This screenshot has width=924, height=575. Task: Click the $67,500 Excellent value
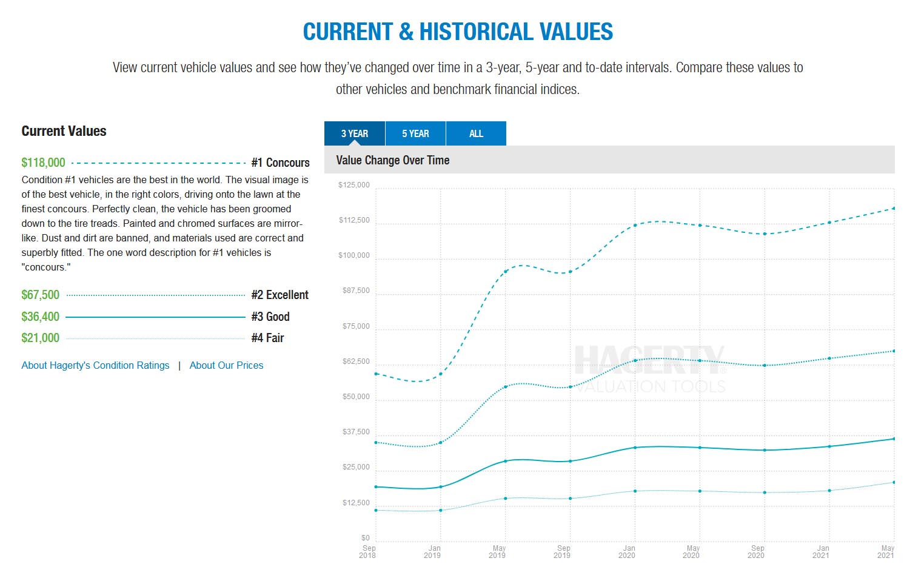tap(41, 295)
